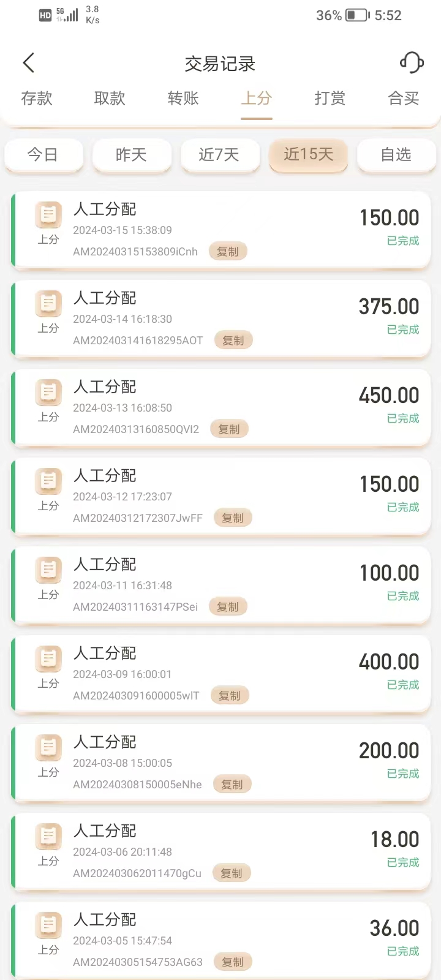The width and height of the screenshot is (441, 980).
Task: Tap the back arrow icon
Action: [28, 62]
